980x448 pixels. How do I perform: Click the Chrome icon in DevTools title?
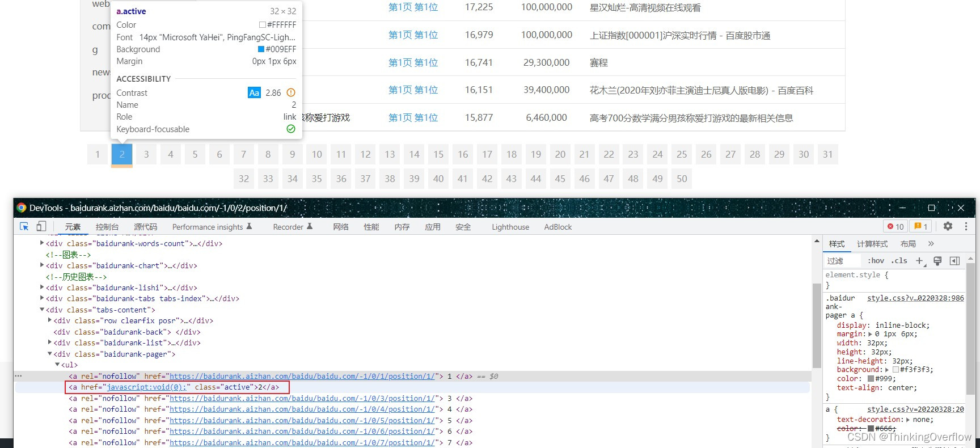tap(22, 208)
